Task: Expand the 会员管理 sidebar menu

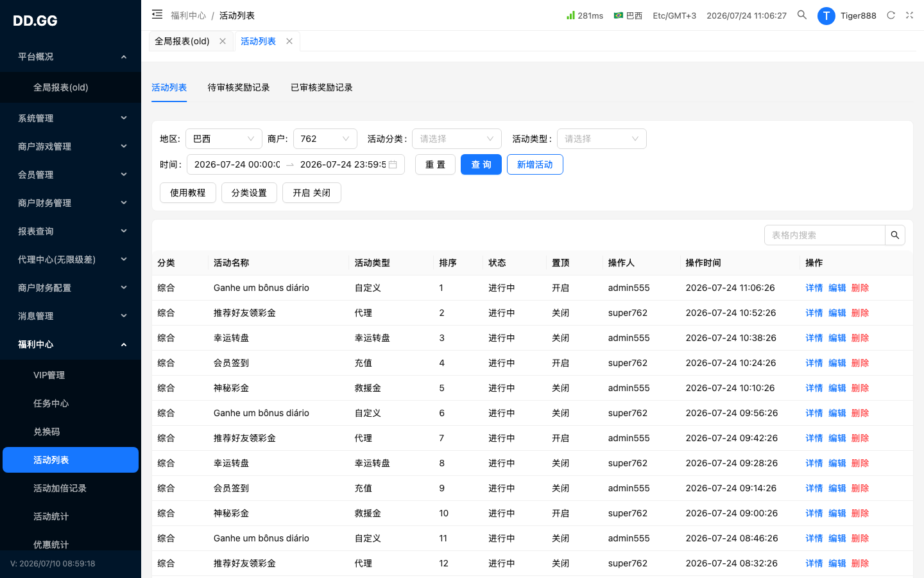Action: (71, 175)
